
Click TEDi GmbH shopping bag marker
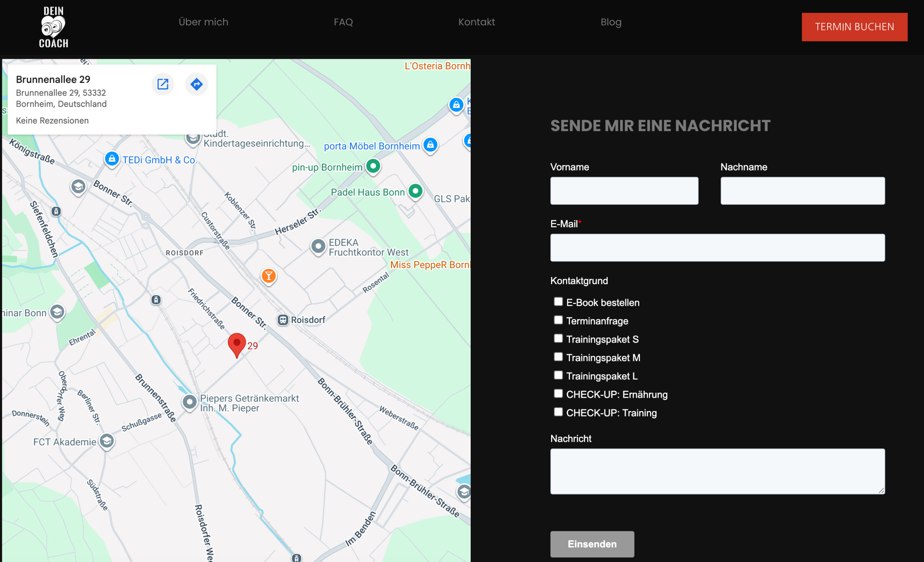tap(112, 159)
